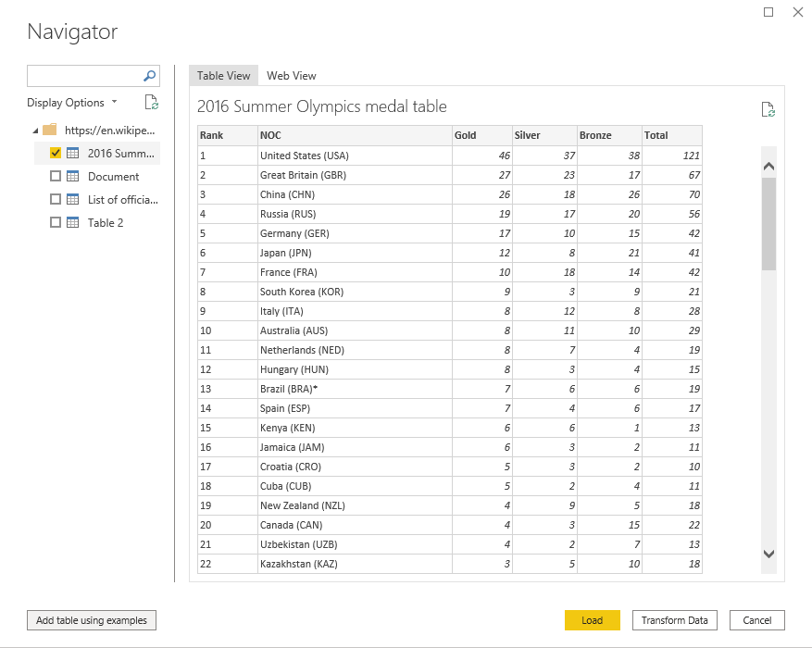Click the preview refresh icon at top right

[x=768, y=109]
